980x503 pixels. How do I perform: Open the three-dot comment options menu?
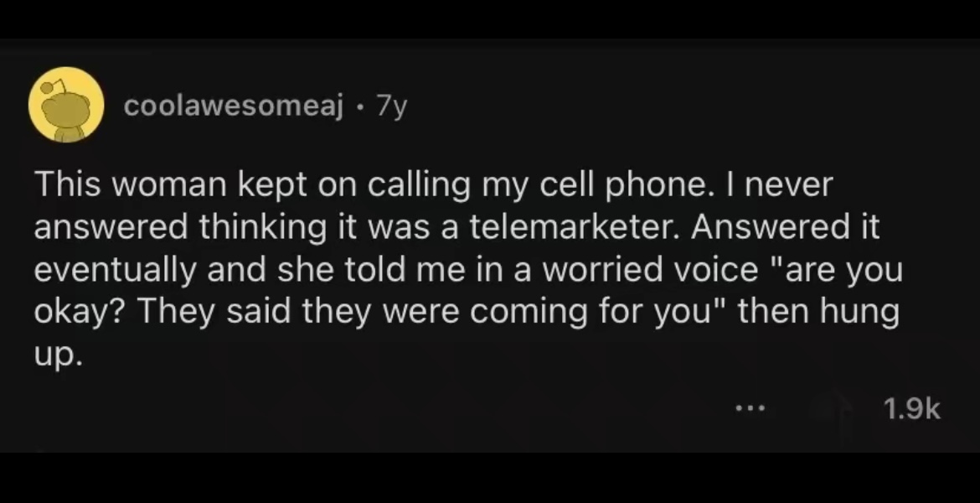click(750, 409)
